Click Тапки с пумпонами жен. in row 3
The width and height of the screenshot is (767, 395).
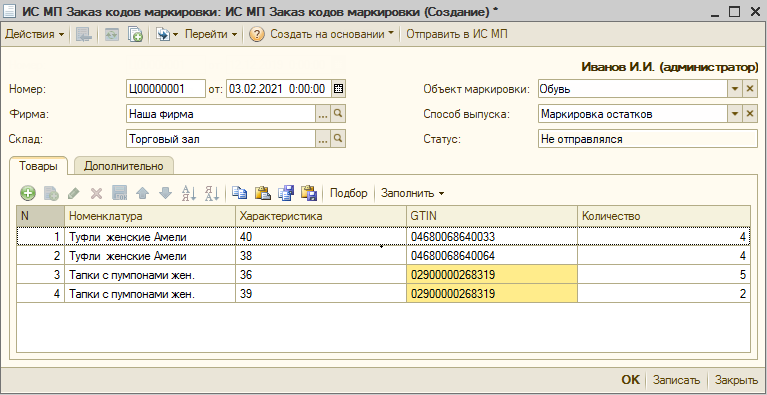pyautogui.click(x=150, y=275)
